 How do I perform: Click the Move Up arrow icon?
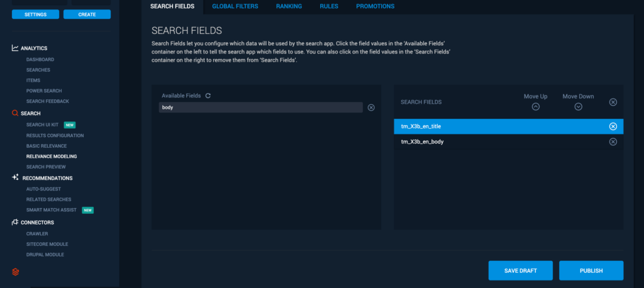click(x=535, y=107)
